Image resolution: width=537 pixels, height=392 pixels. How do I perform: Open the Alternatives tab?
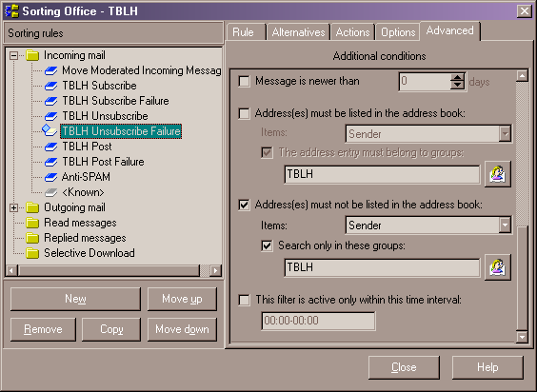coord(298,32)
